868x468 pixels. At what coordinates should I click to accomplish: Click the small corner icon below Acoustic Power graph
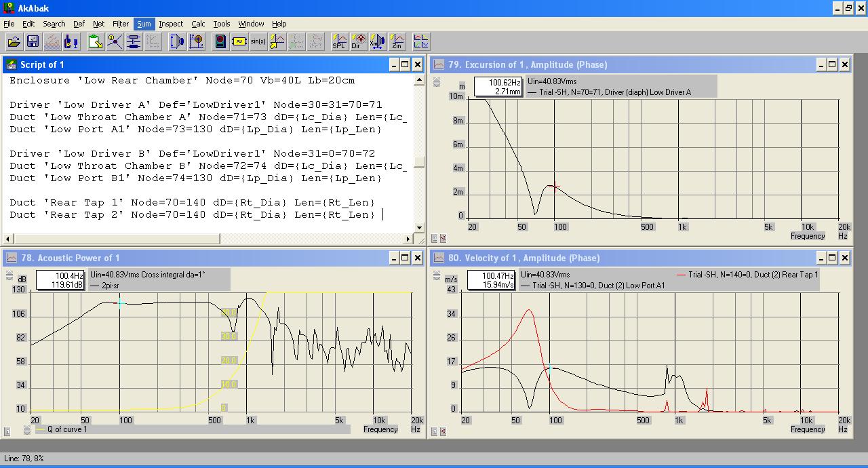point(7,431)
